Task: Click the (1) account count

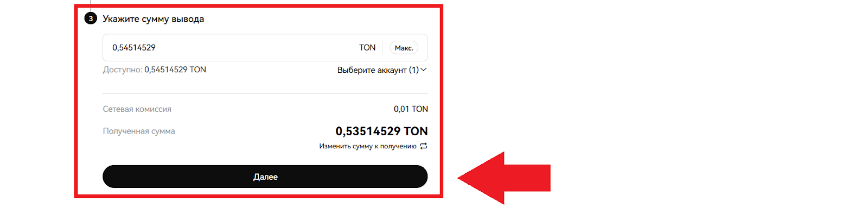Action: pos(414,70)
